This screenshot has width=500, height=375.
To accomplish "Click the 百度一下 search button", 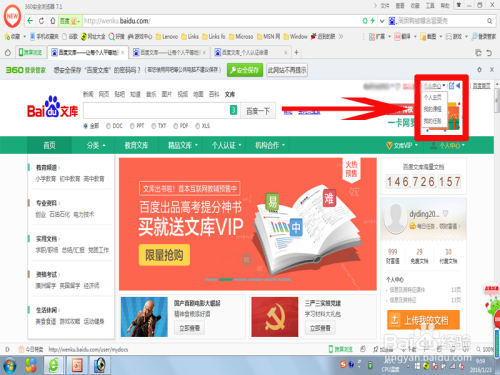I will [258, 111].
